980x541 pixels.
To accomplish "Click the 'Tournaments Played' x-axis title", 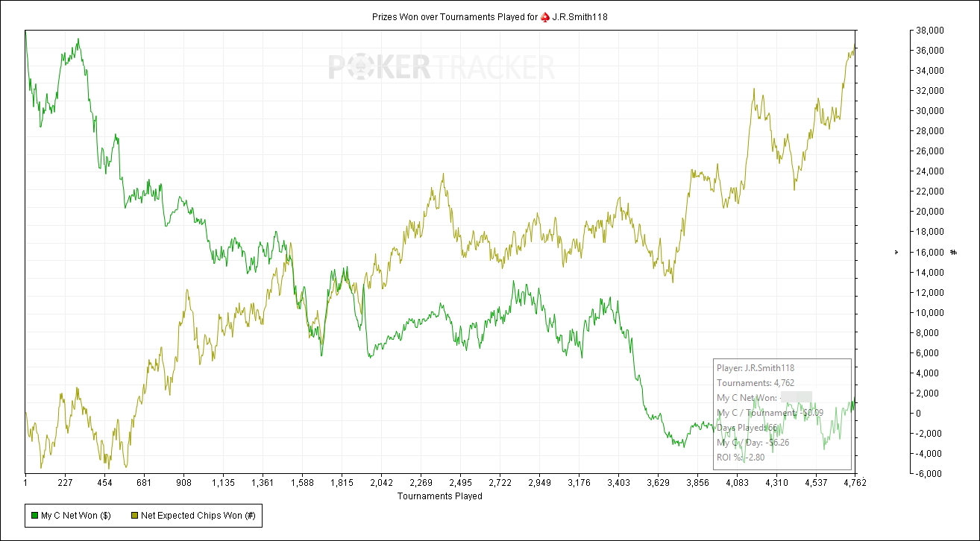I will point(439,496).
